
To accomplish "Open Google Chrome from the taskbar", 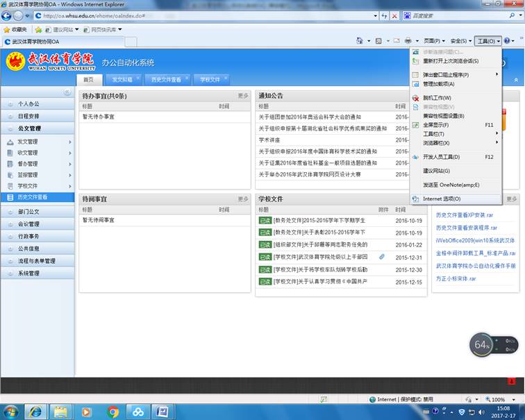I will click(113, 412).
